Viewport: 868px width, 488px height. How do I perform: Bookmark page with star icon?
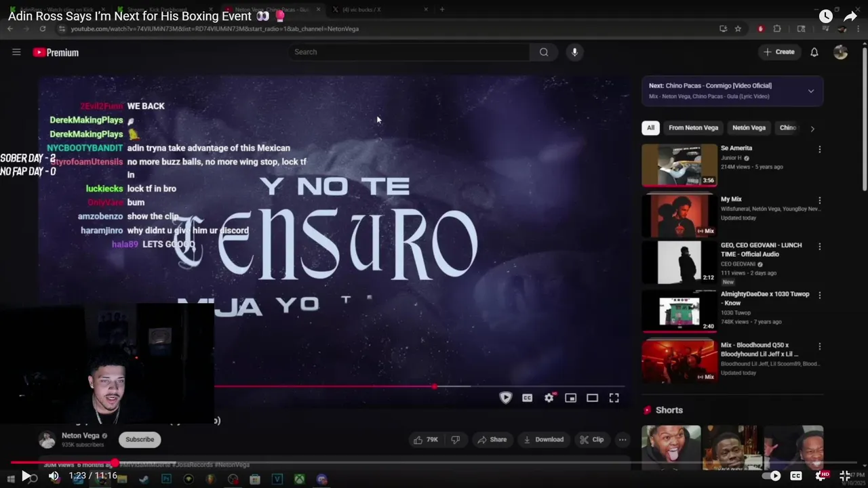click(x=738, y=28)
